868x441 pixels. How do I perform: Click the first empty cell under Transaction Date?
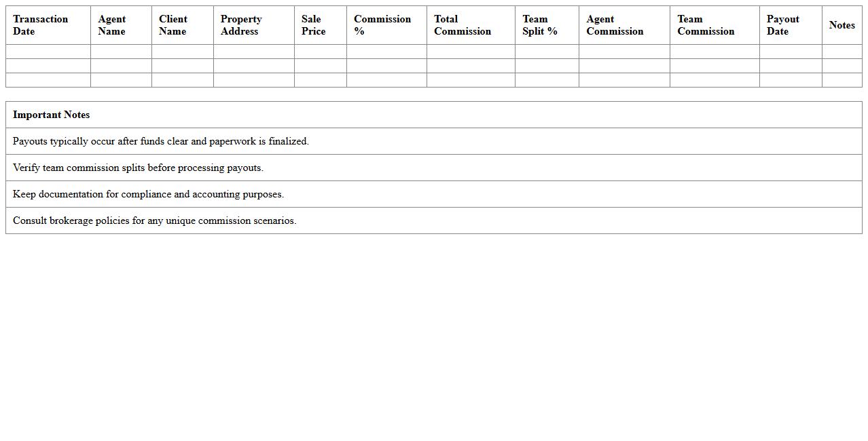pos(48,52)
